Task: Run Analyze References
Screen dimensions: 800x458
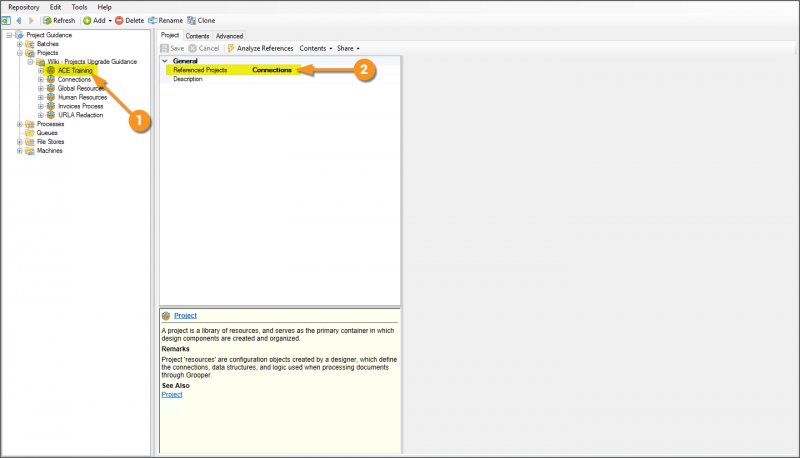Action: (260, 48)
